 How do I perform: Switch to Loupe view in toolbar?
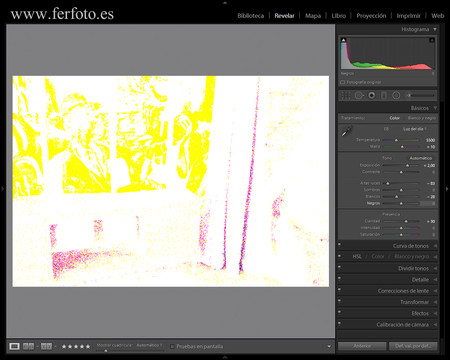point(14,346)
